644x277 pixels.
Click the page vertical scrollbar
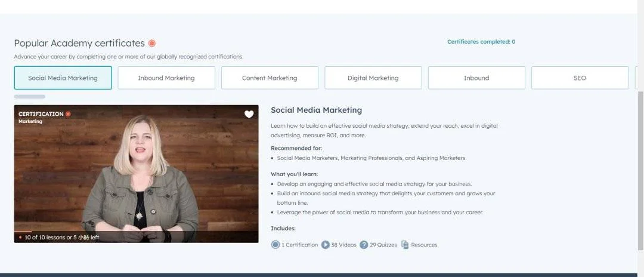640,171
